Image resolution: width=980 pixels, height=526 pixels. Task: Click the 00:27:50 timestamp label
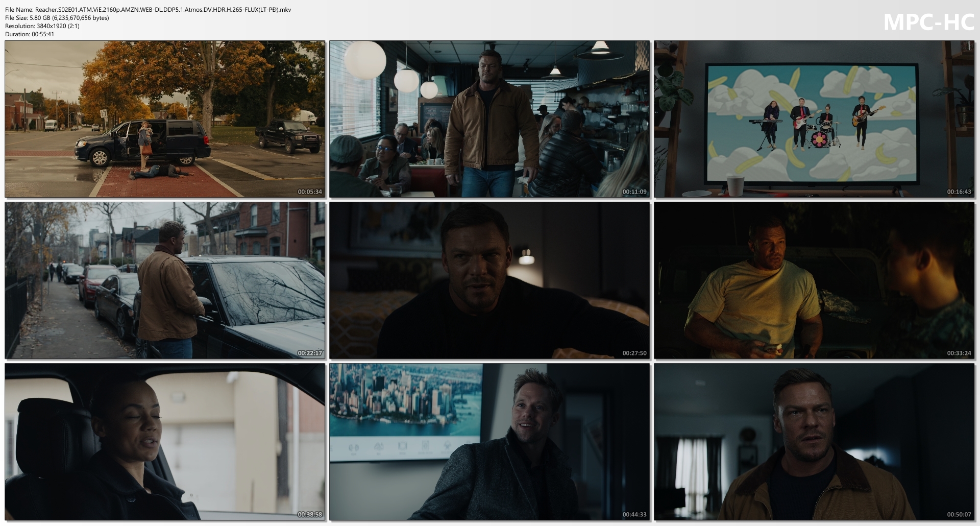click(x=634, y=353)
